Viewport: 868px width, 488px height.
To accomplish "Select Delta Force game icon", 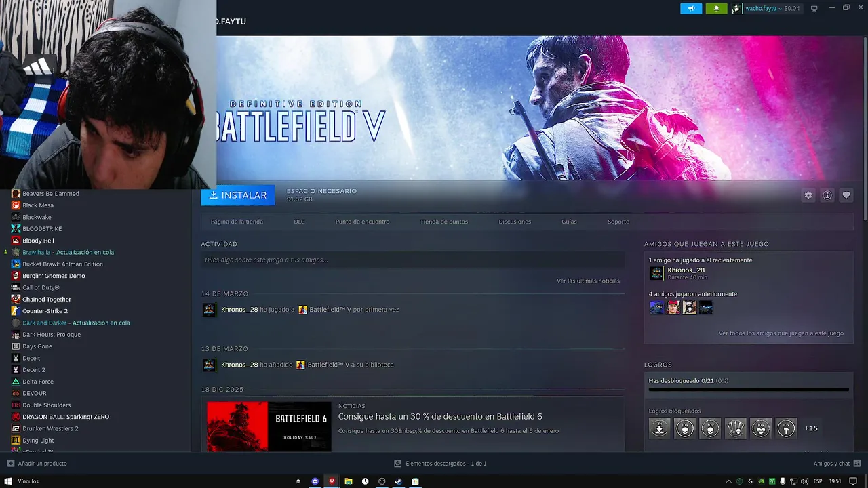I will (x=16, y=382).
